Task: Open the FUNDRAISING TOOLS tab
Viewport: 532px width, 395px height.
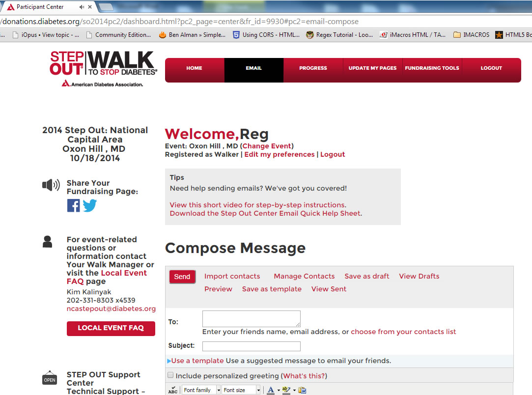Action: 432,68
